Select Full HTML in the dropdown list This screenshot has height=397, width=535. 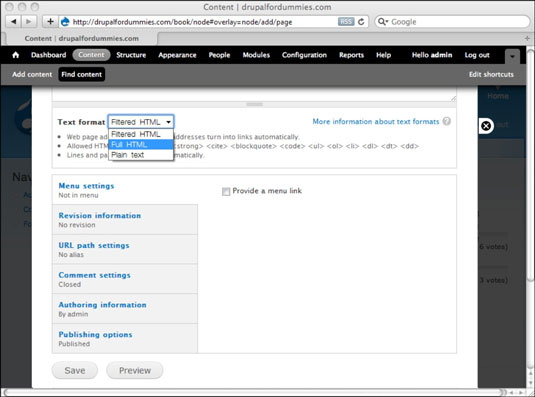coord(141,145)
